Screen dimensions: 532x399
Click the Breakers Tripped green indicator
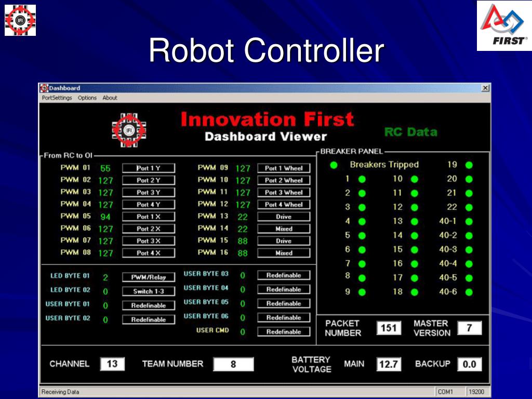point(334,165)
